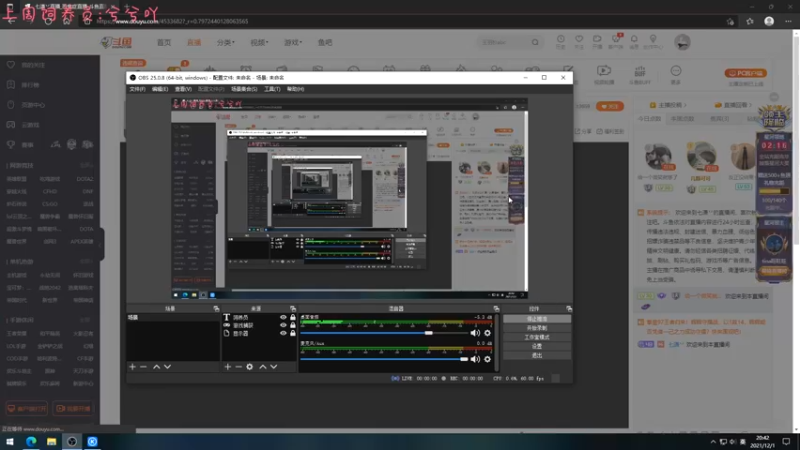
Task: Move source down in Sources panel
Action: coord(274,367)
